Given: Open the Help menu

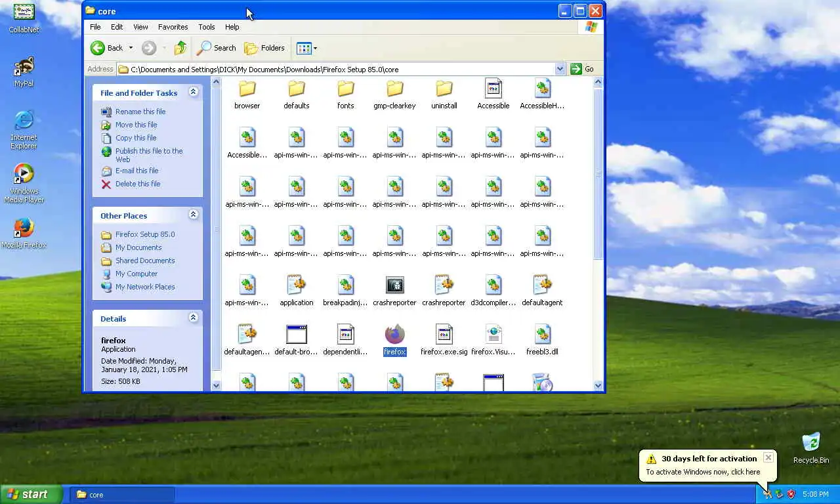Looking at the screenshot, I should [232, 27].
